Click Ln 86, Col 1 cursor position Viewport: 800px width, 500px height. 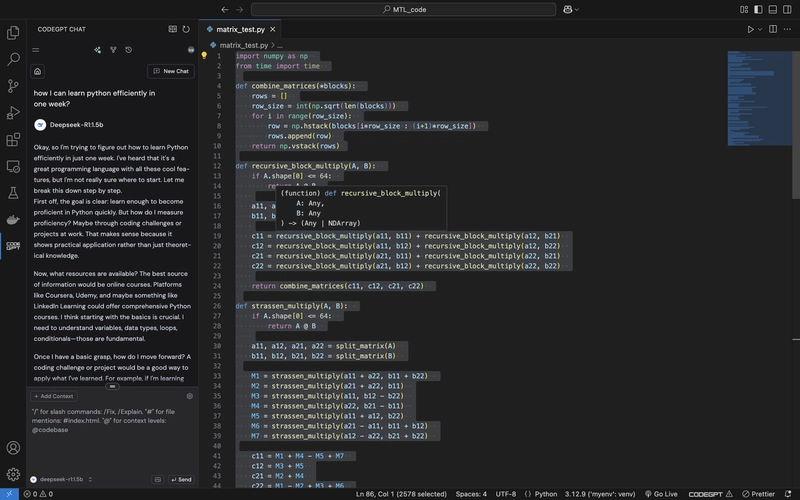coord(401,494)
